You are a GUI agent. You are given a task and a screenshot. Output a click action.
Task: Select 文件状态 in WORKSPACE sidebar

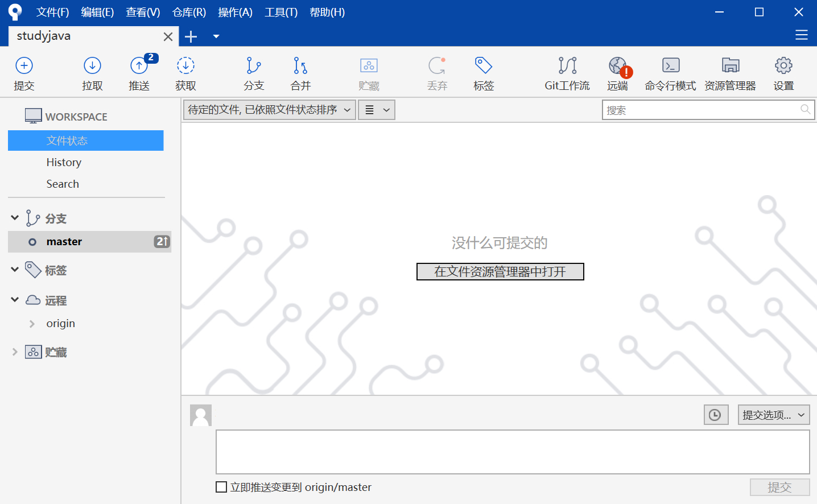coord(86,141)
